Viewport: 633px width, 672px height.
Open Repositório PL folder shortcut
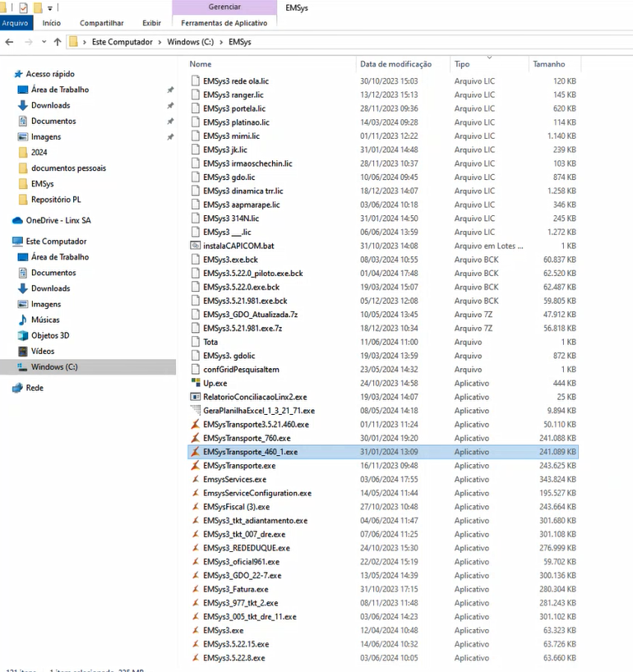click(x=56, y=200)
